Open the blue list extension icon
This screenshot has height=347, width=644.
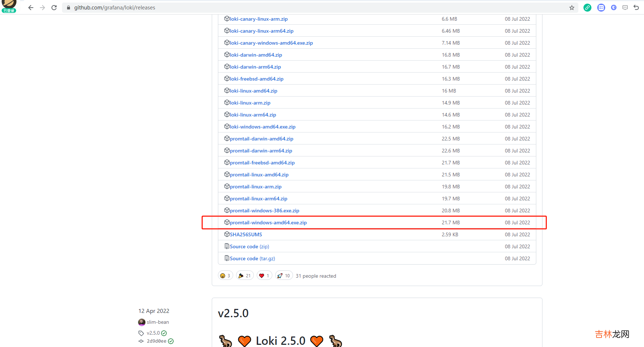601,8
